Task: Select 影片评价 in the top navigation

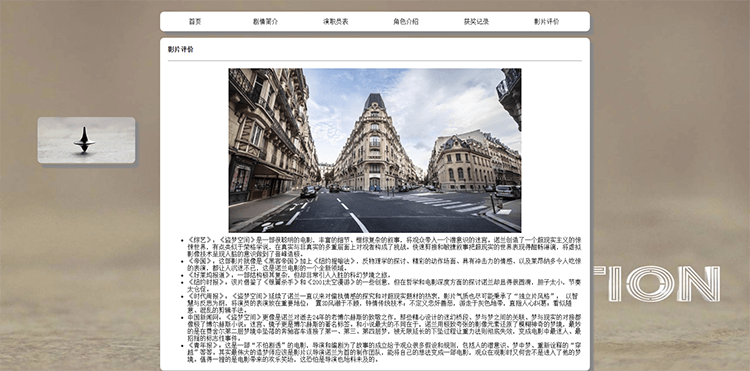Action: point(547,22)
